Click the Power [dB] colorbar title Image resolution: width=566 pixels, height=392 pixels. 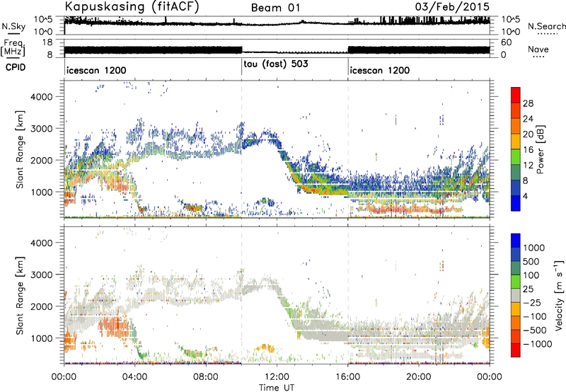[540, 149]
